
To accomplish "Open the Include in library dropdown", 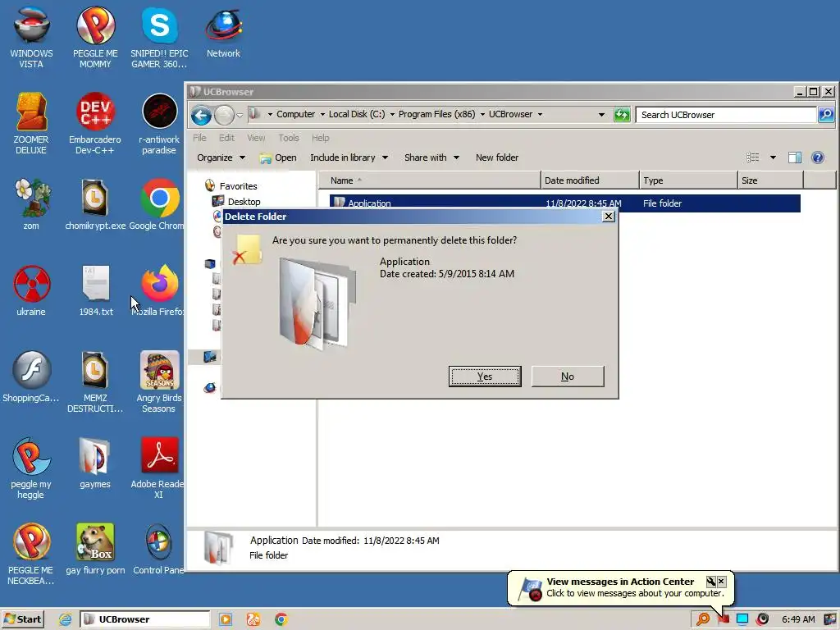I will (349, 157).
